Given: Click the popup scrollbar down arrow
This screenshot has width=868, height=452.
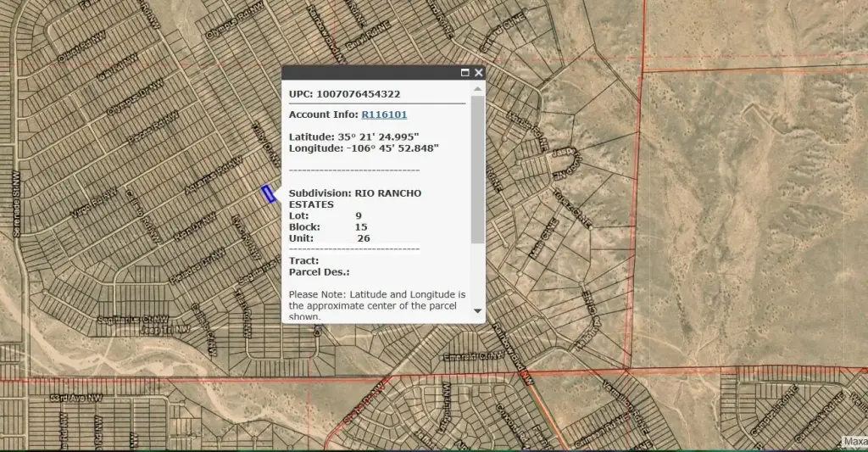Looking at the screenshot, I should tap(477, 311).
